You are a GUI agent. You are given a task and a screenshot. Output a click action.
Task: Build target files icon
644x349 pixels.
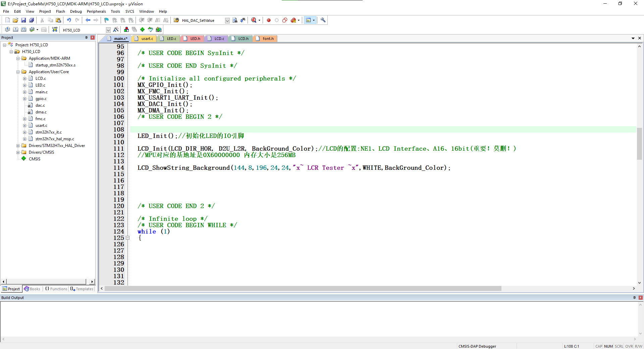pyautogui.click(x=15, y=30)
